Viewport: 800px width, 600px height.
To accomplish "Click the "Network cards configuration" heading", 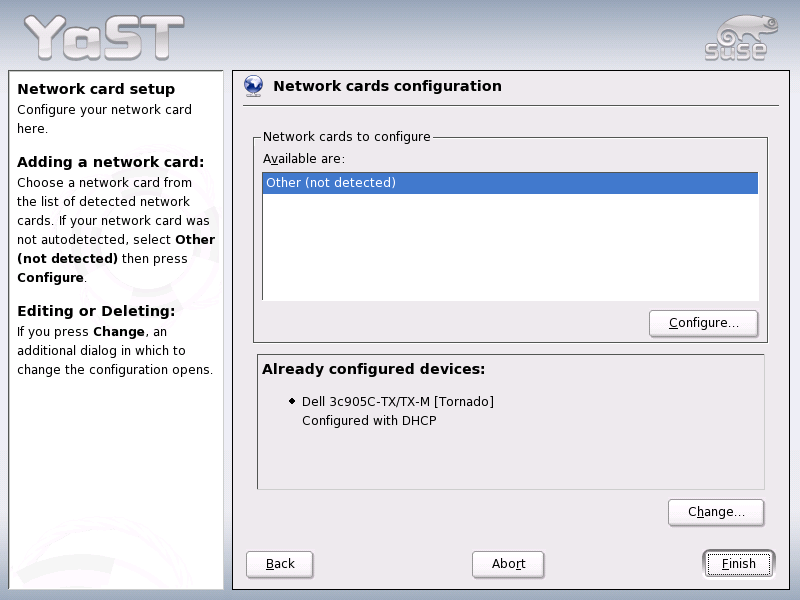I will (389, 86).
